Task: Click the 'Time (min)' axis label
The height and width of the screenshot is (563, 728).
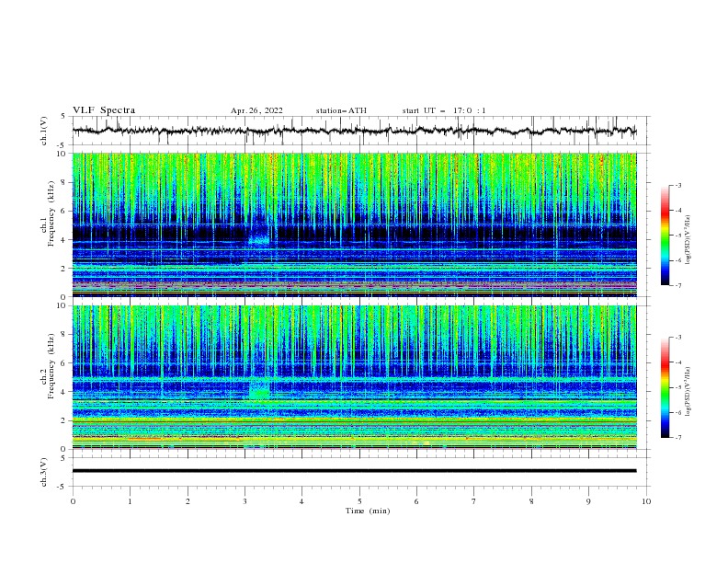Action: (368, 511)
